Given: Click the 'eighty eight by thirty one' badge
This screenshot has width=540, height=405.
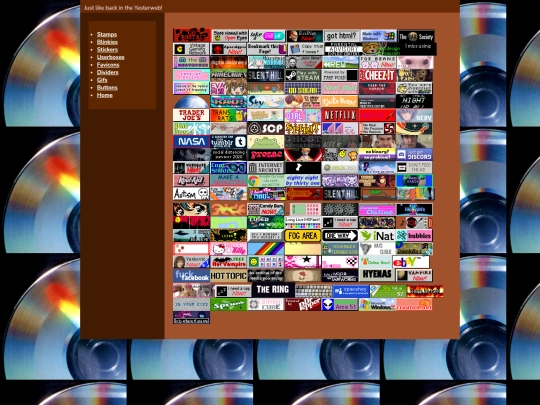Looking at the screenshot, I should pos(303,181).
